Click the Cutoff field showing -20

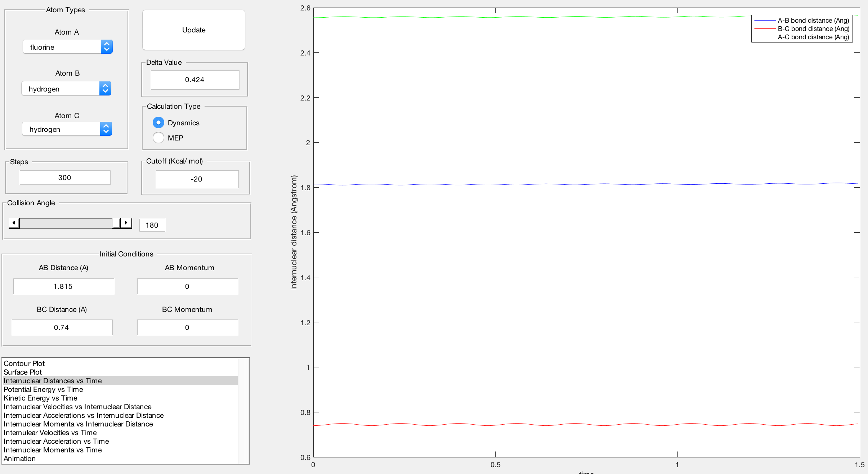pyautogui.click(x=197, y=179)
